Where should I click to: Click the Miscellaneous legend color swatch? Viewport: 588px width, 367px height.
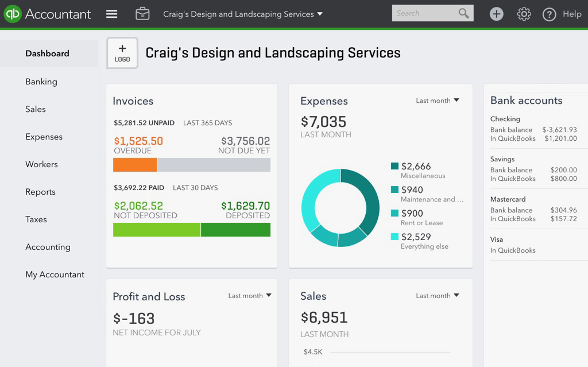[x=394, y=166]
